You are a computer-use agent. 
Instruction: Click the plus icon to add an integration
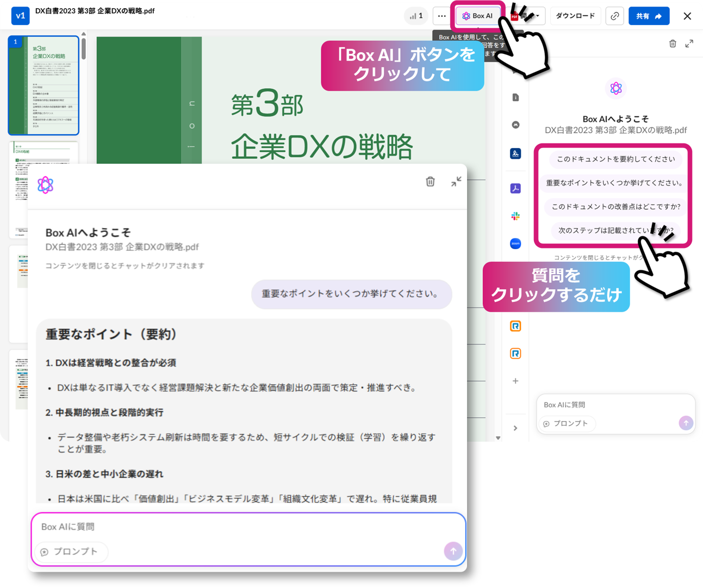(515, 381)
